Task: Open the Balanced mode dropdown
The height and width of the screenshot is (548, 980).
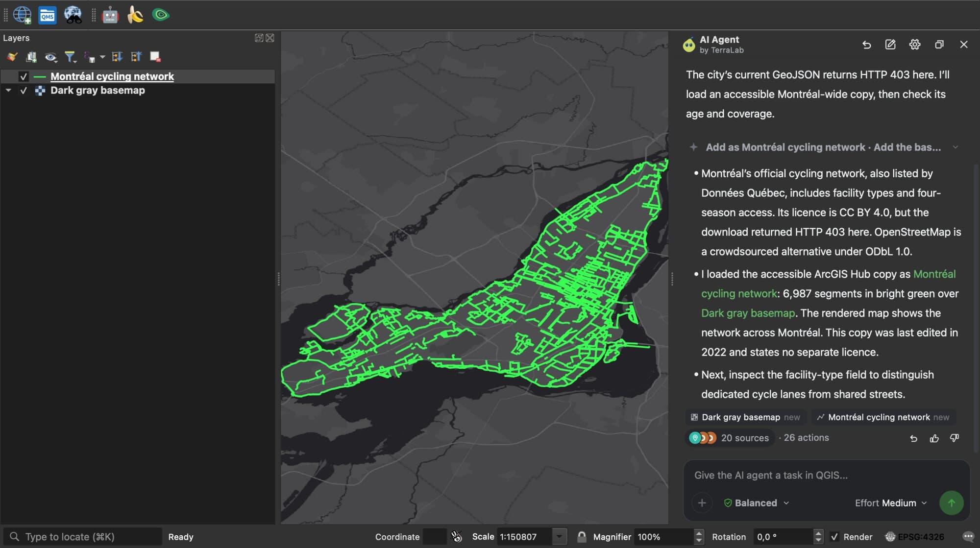Action: 756,503
